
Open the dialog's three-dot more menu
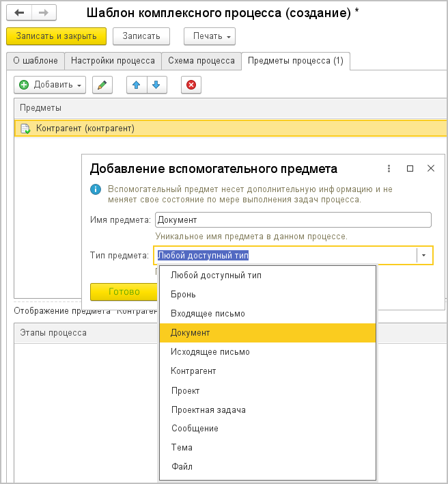click(x=389, y=168)
